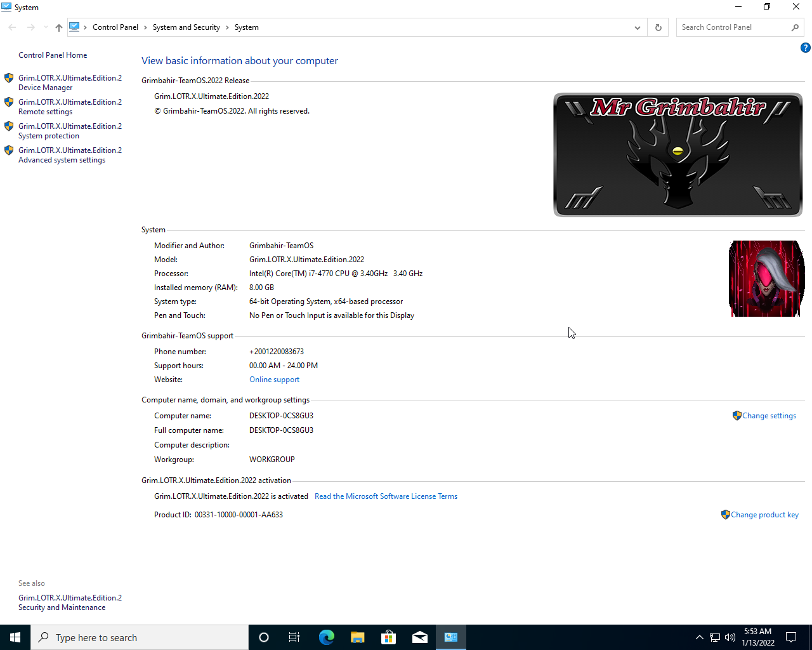Viewport: 812px width, 650px height.
Task: Open Mail app from taskbar
Action: click(420, 637)
